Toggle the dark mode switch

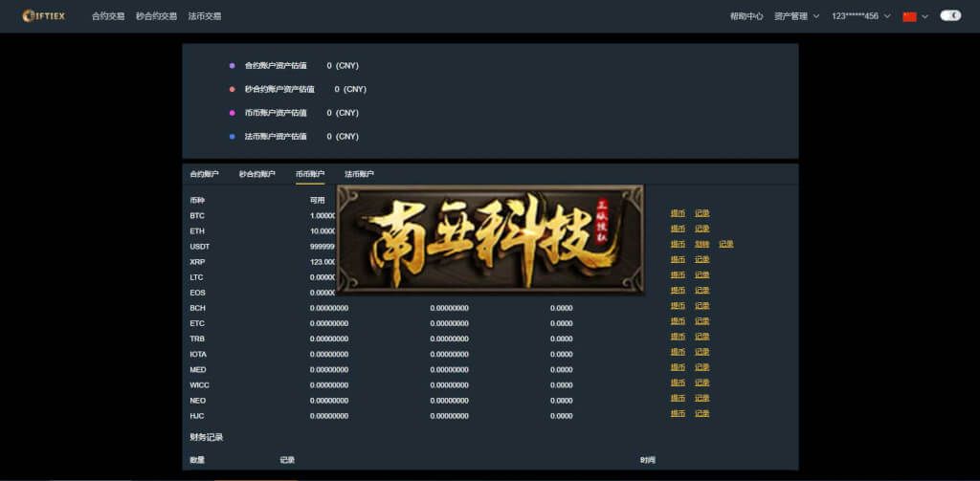pyautogui.click(x=950, y=15)
